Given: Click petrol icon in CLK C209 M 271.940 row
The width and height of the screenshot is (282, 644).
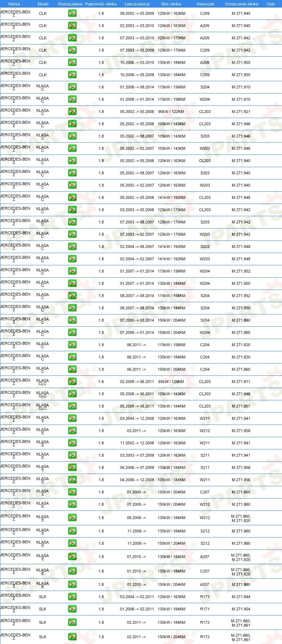Looking at the screenshot, I should (x=72, y=14).
